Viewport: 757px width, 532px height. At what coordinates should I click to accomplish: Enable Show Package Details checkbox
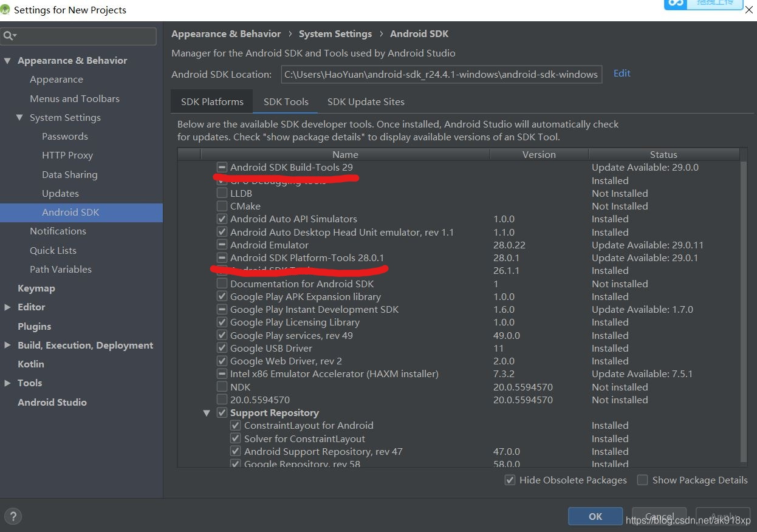coord(642,480)
